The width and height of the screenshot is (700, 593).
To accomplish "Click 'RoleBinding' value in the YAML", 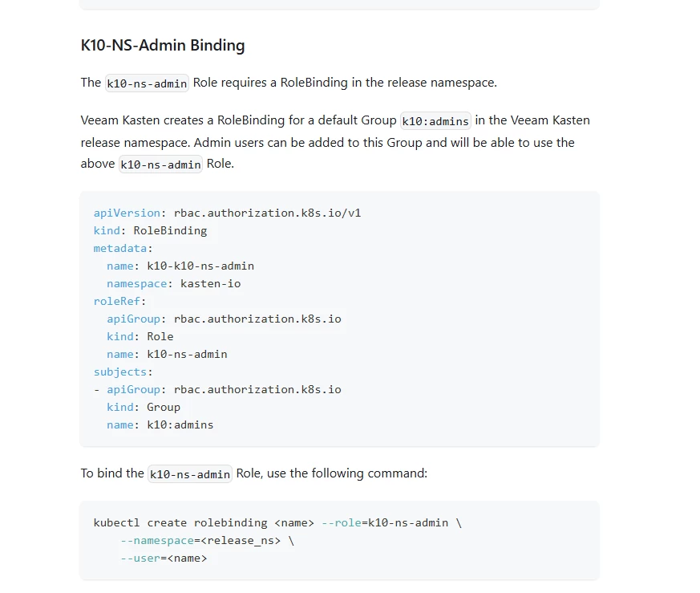I will 170,230.
